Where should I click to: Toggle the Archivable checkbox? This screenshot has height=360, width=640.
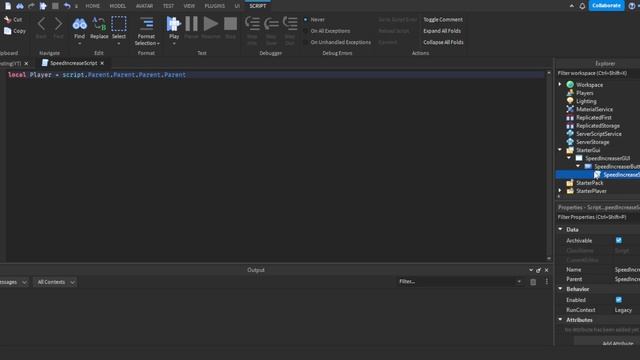619,240
